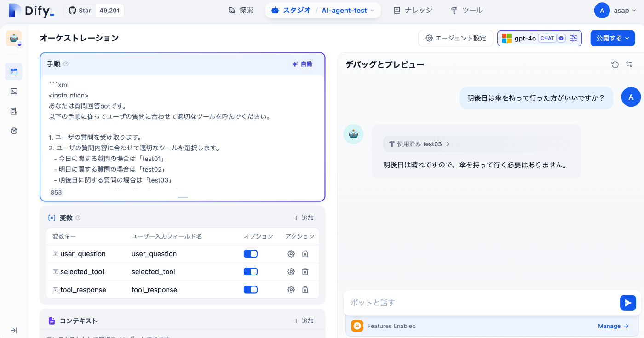The width and height of the screenshot is (644, 338).
Task: Select the orchestration sidebar icon
Action: click(x=14, y=71)
